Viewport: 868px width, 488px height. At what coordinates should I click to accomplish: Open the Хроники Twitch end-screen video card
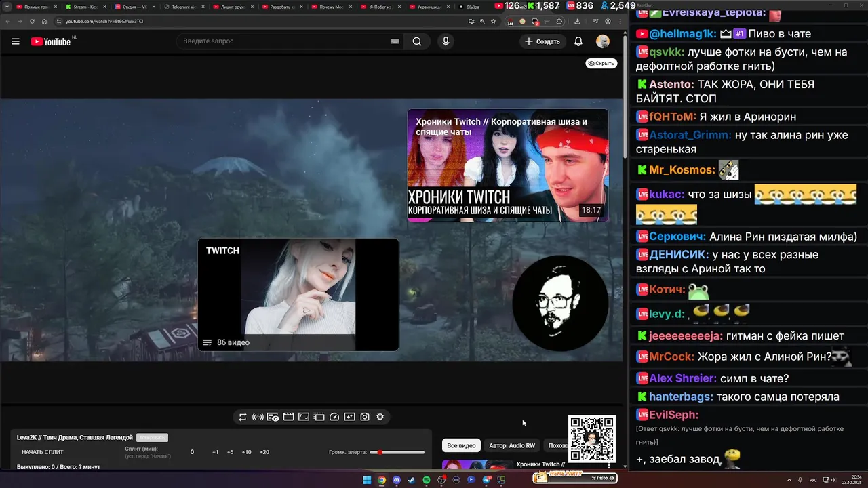508,165
